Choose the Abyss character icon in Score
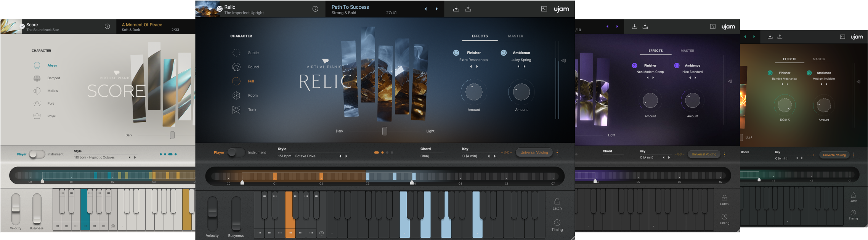The image size is (868, 240). [x=37, y=66]
